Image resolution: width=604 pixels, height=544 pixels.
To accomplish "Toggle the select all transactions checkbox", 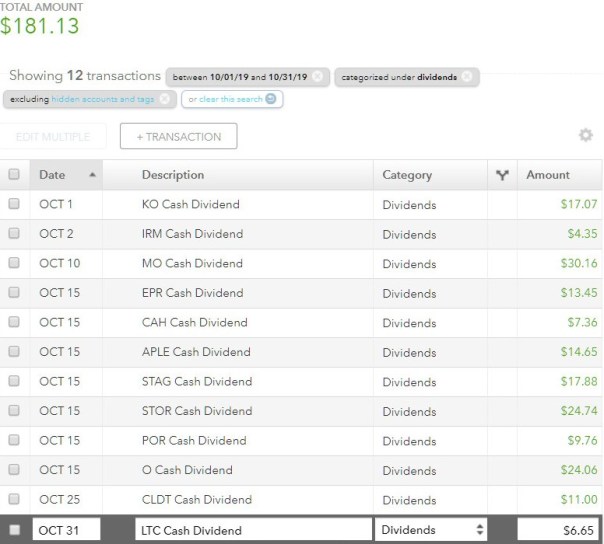I will (14, 175).
